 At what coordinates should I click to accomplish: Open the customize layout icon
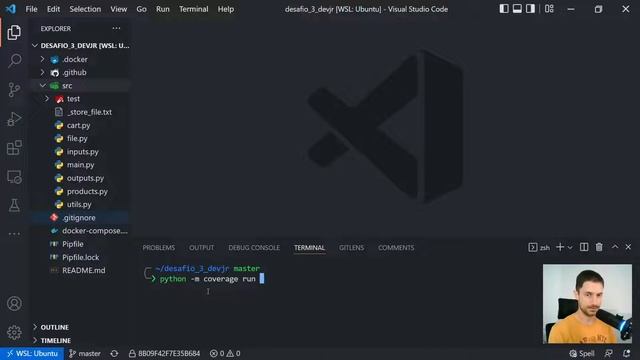pyautogui.click(x=549, y=9)
